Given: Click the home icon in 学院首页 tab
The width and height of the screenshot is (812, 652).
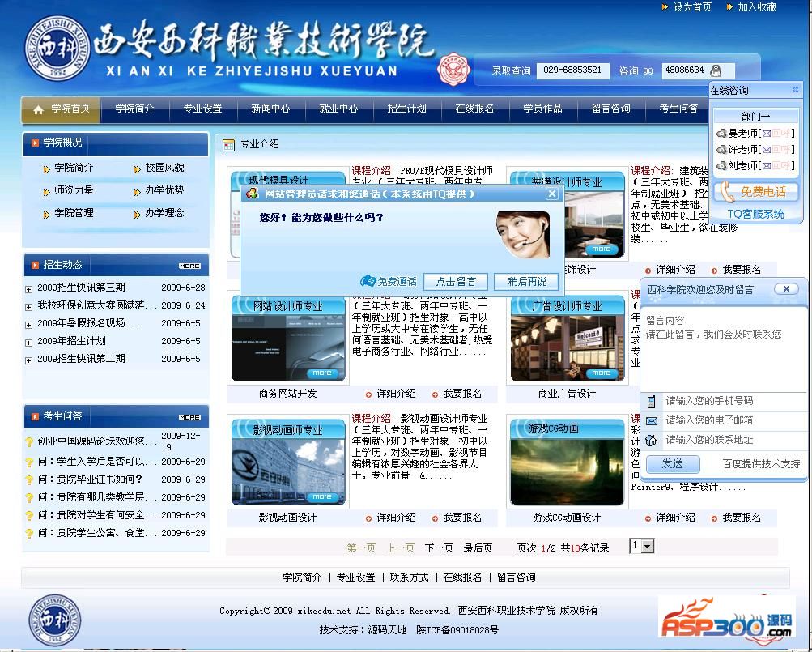Looking at the screenshot, I should click(38, 109).
